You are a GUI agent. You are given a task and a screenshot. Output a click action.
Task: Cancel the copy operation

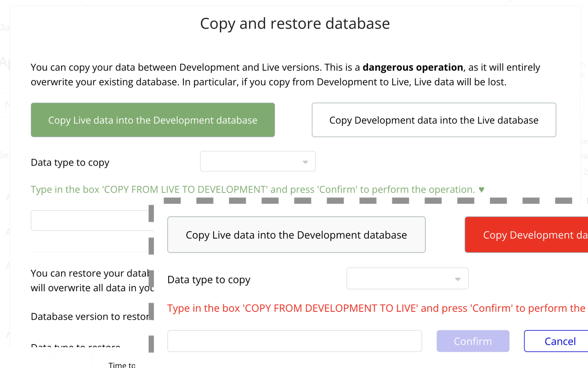[x=560, y=341]
